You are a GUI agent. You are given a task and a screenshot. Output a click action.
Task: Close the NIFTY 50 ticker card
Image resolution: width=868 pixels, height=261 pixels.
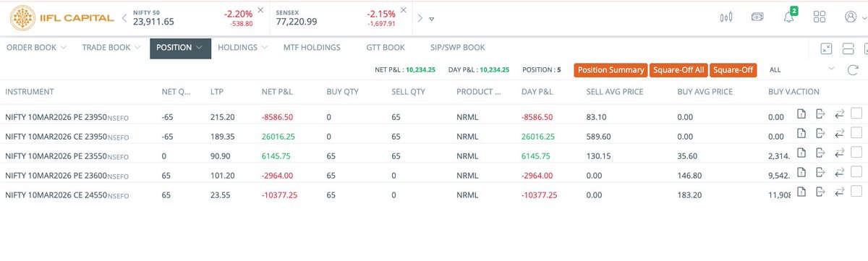(260, 10)
